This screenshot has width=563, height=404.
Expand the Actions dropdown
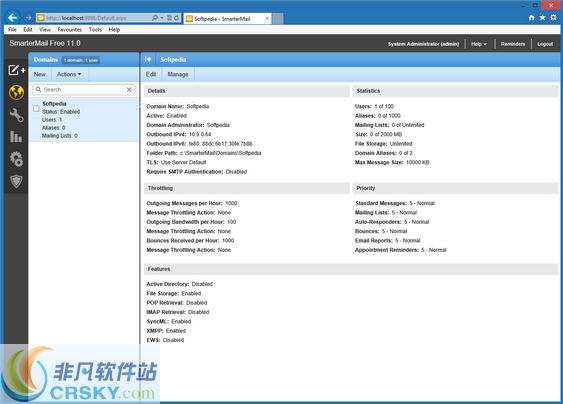coord(69,74)
